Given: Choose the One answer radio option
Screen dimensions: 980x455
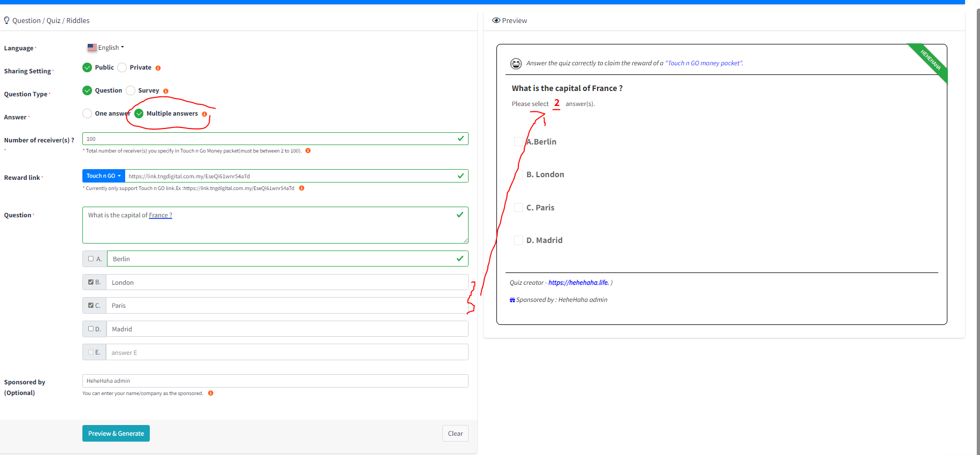Looking at the screenshot, I should pos(87,113).
